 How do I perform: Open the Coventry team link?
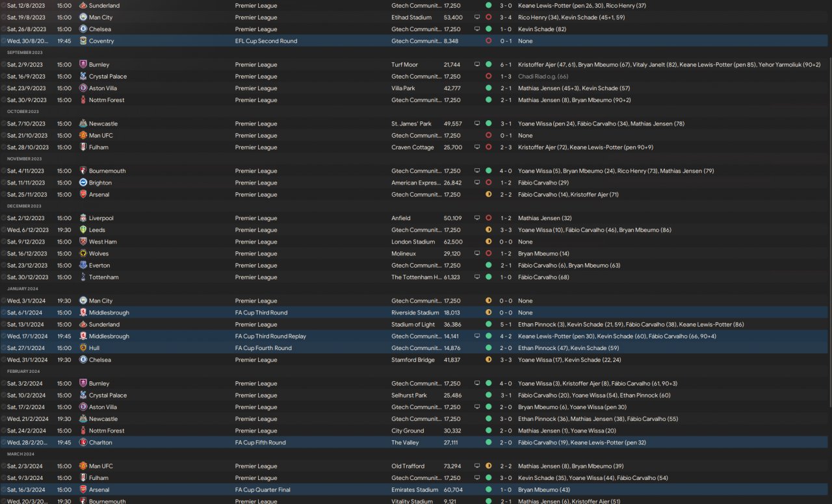click(101, 41)
